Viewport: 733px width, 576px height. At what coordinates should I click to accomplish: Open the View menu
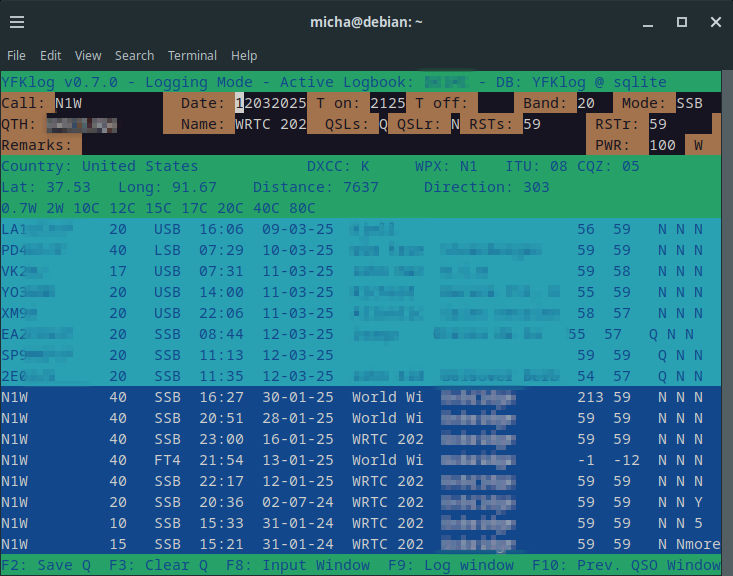tap(88, 55)
